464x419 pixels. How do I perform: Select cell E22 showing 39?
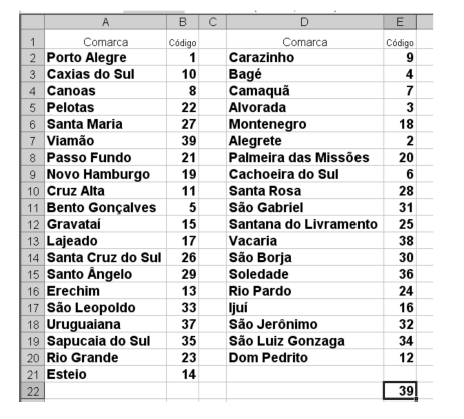tap(400, 390)
